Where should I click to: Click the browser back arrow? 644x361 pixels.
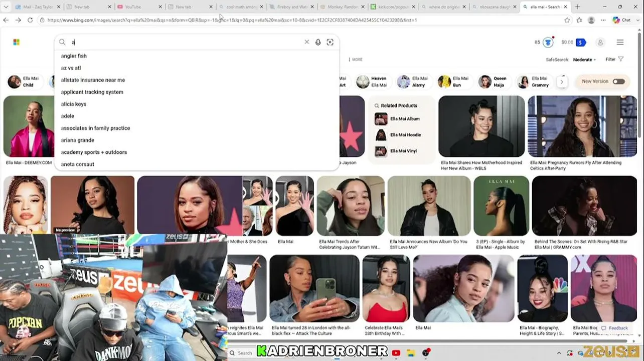(6, 20)
